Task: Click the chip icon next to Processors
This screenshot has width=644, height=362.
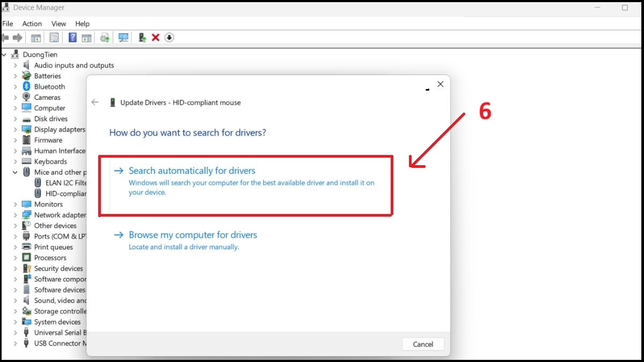Action: click(x=26, y=258)
